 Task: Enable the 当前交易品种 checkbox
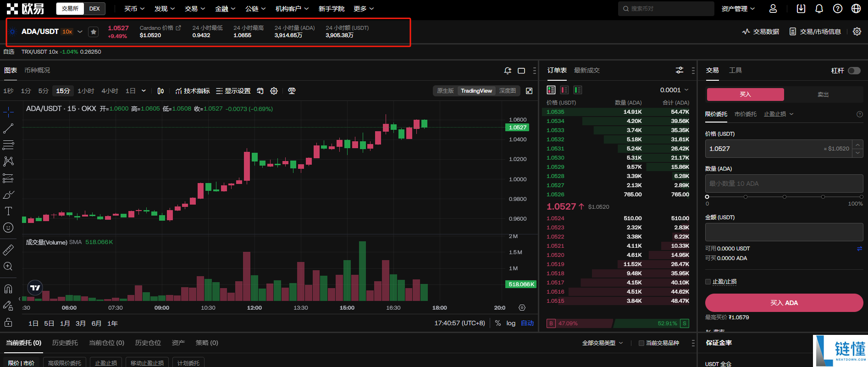(641, 343)
